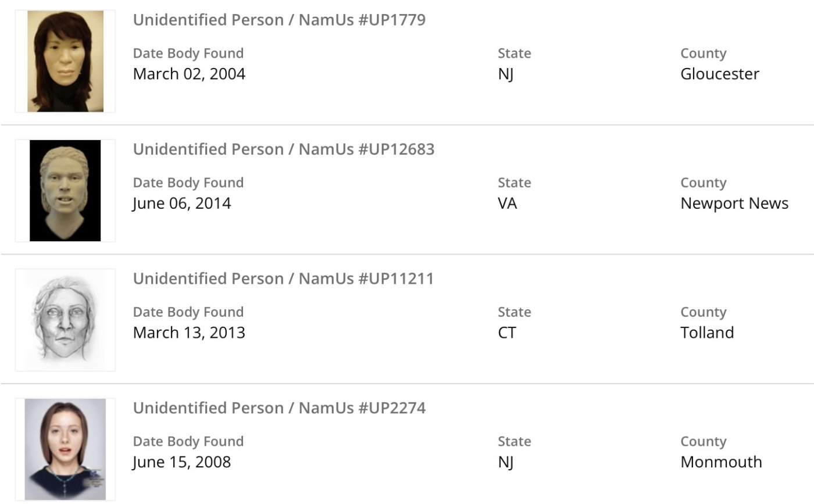The height and width of the screenshot is (504, 814).
Task: Select the VA state value
Action: [x=507, y=203]
